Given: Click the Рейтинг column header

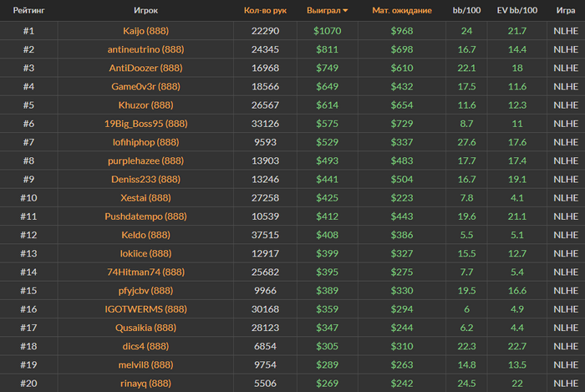Looking at the screenshot, I should click(x=28, y=11).
